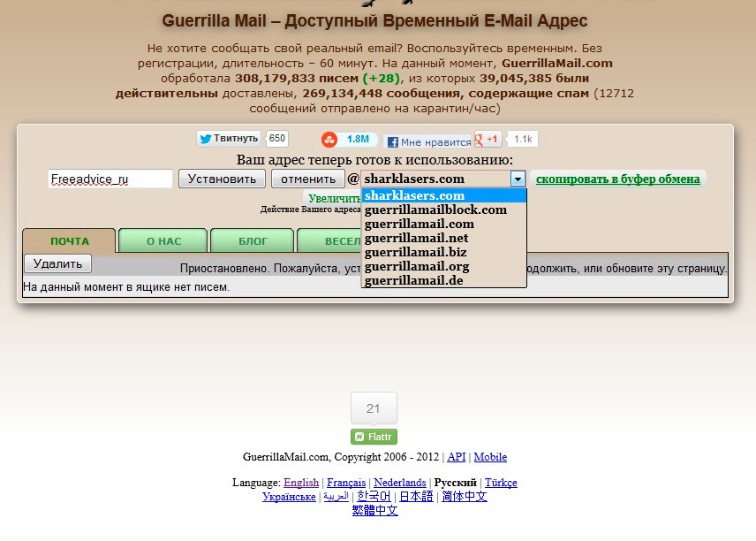Switch language to English
This screenshot has width=756, height=541.
tap(301, 482)
